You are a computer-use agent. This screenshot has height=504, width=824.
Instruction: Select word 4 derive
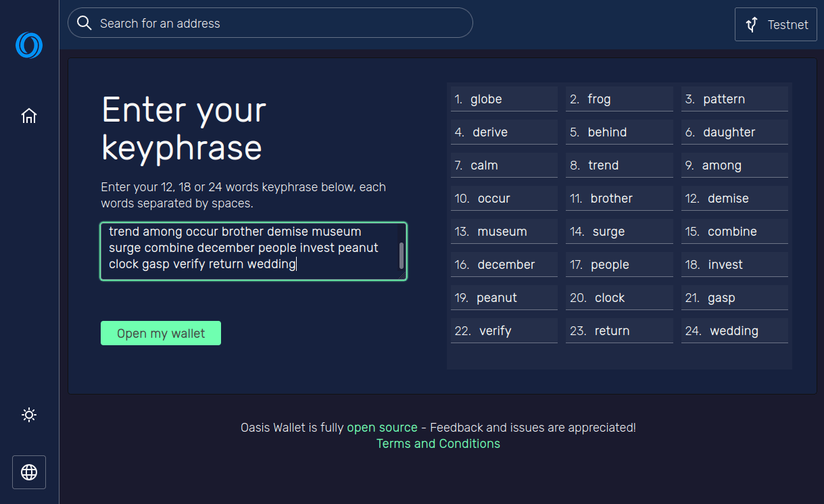[504, 132]
